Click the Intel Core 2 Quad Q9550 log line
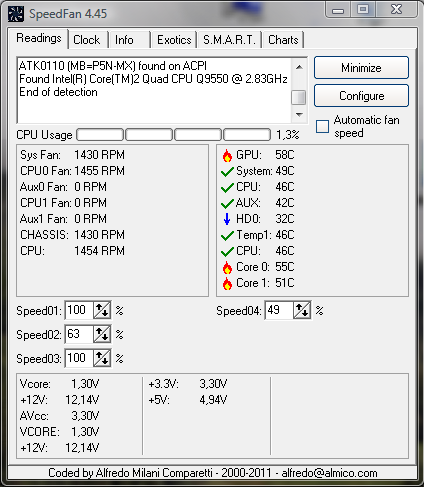 point(153,79)
